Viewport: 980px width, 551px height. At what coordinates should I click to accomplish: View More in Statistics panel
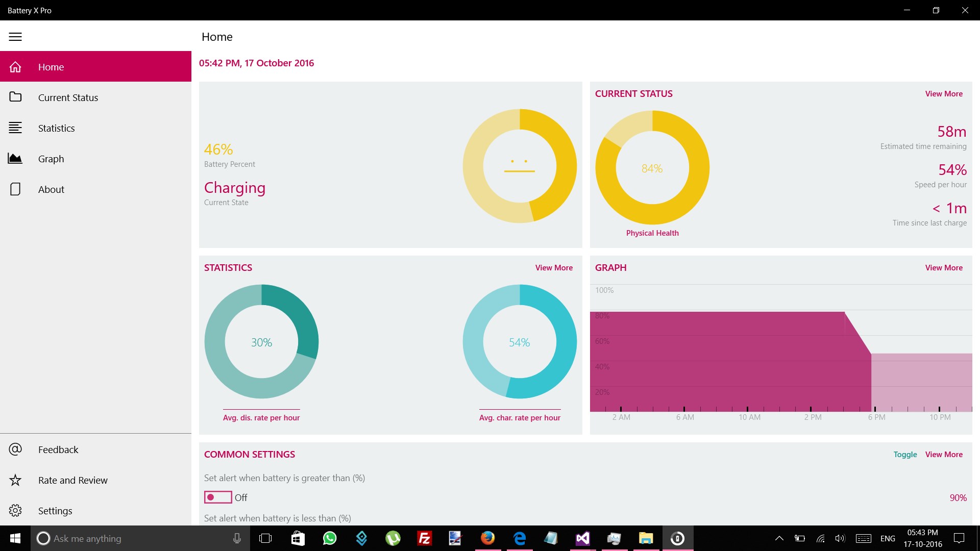click(x=554, y=268)
